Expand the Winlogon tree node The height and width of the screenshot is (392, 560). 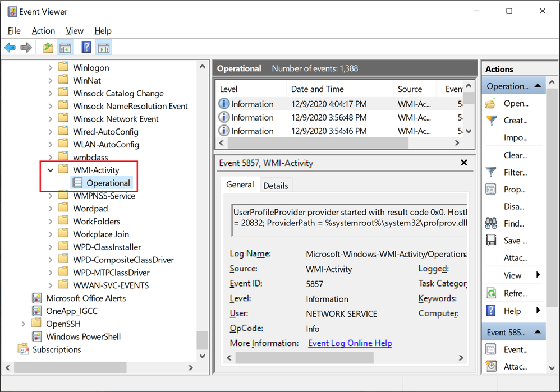click(x=51, y=67)
